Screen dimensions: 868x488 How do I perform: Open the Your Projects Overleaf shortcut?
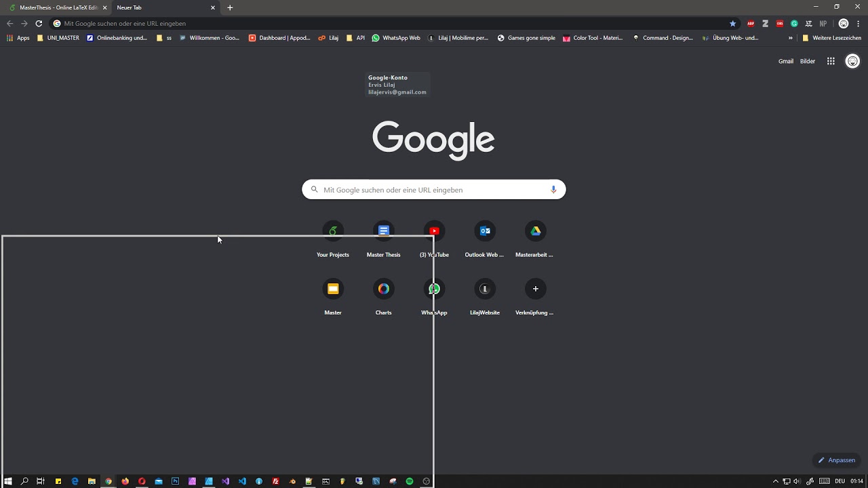332,240
